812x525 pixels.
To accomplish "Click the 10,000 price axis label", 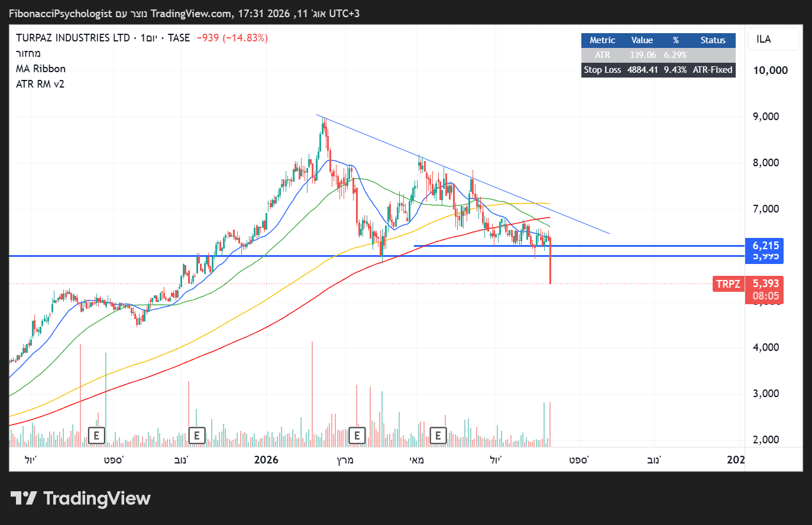I will point(770,70).
